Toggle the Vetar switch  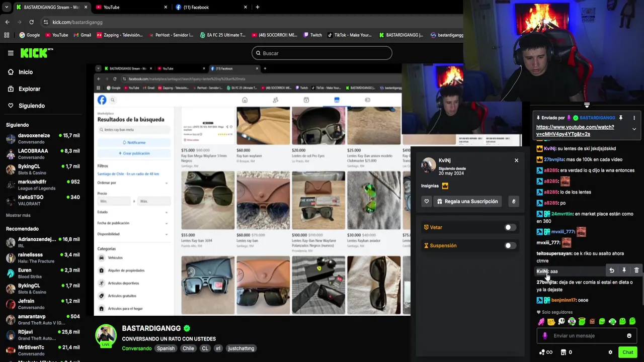(510, 227)
